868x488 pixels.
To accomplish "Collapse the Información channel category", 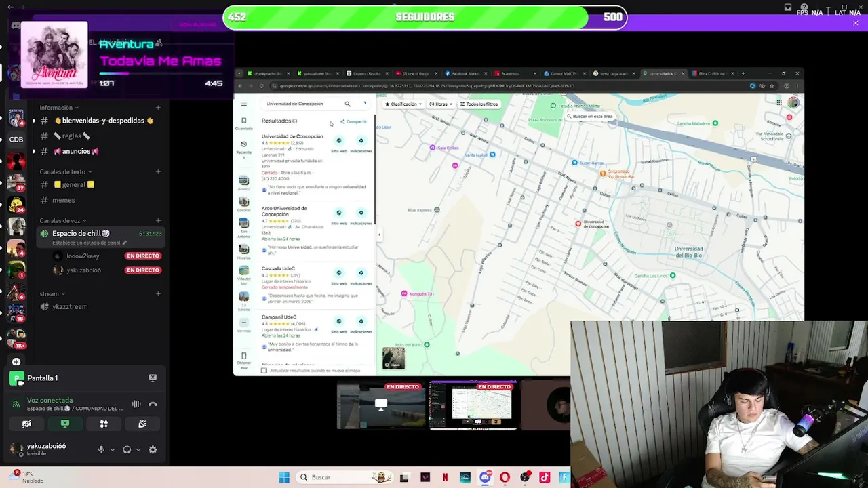I will pyautogui.click(x=59, y=108).
